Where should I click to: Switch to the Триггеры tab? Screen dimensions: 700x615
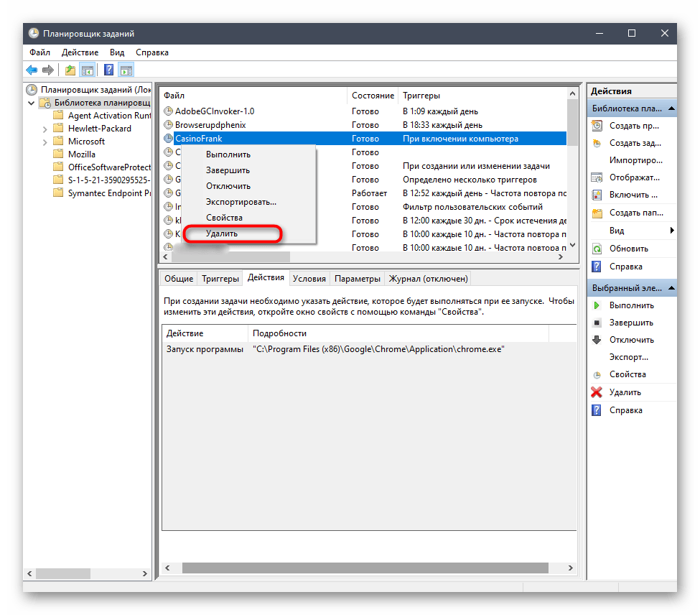[x=220, y=279]
